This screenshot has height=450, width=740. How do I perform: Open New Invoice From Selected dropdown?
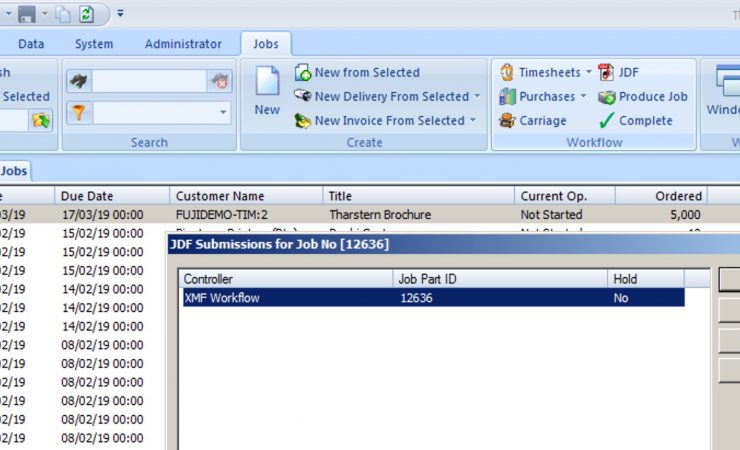473,121
